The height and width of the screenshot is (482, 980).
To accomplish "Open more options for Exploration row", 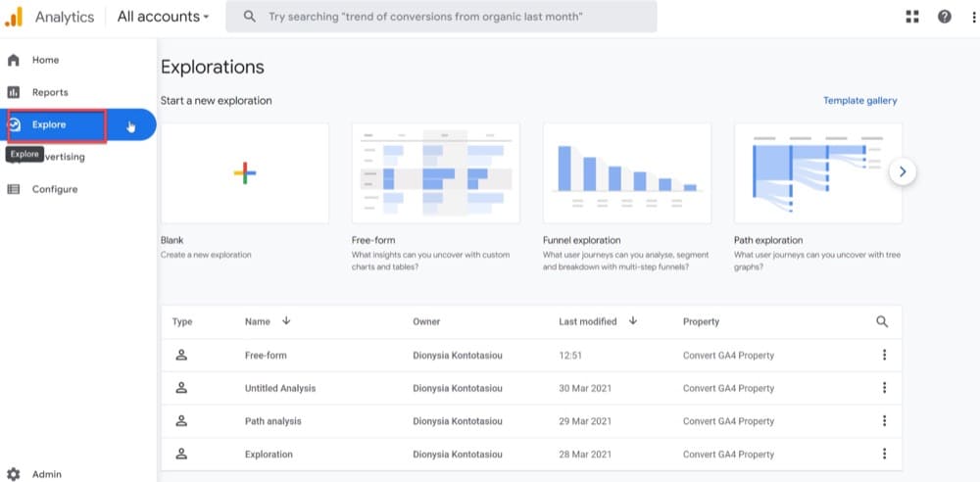I will [884, 454].
